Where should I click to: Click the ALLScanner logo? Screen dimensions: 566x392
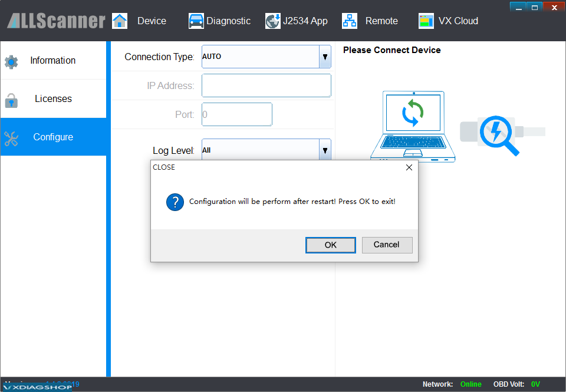56,21
